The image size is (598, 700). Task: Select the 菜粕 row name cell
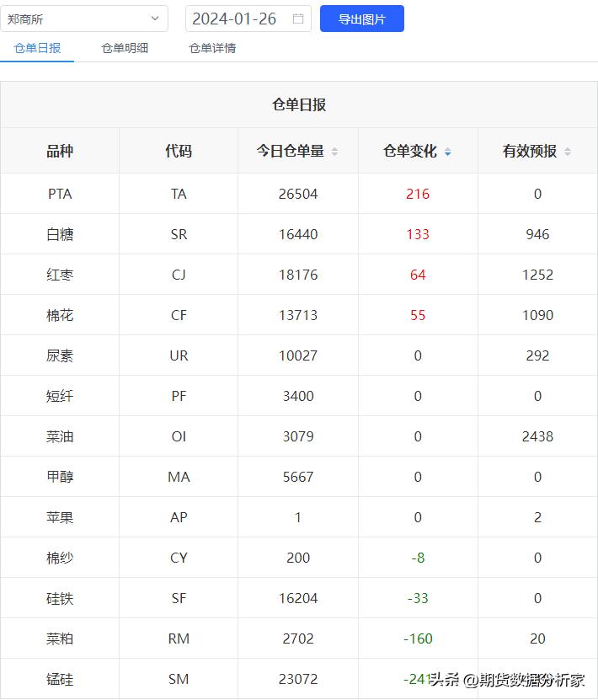pos(60,639)
